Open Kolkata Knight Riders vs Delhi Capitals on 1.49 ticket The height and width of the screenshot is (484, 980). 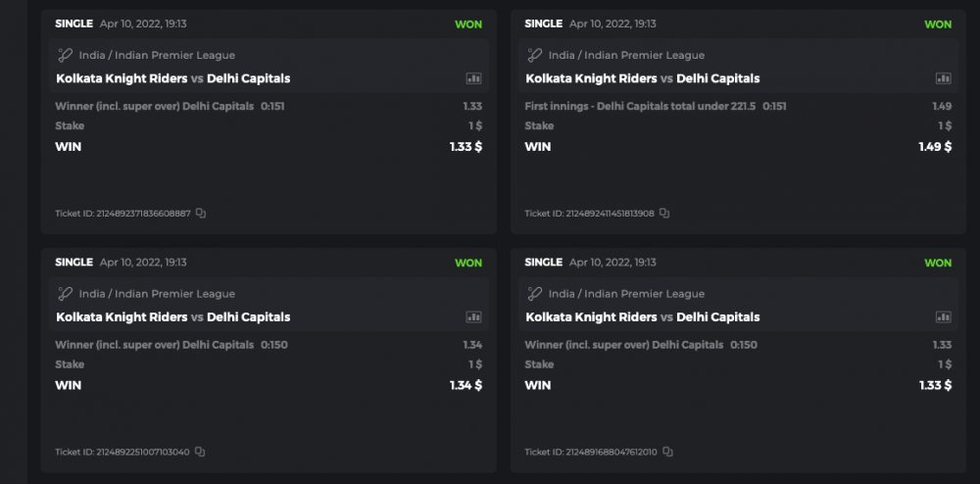coord(643,78)
